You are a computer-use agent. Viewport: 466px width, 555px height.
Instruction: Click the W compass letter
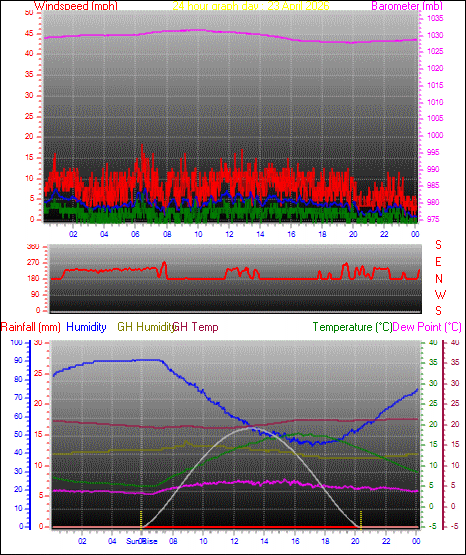pyautogui.click(x=440, y=294)
